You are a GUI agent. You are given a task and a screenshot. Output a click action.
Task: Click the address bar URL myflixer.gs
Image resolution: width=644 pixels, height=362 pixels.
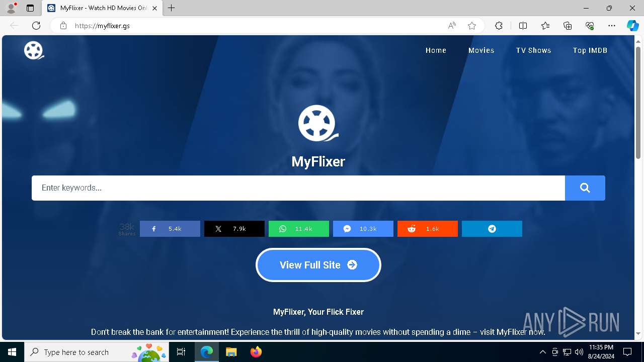point(102,26)
